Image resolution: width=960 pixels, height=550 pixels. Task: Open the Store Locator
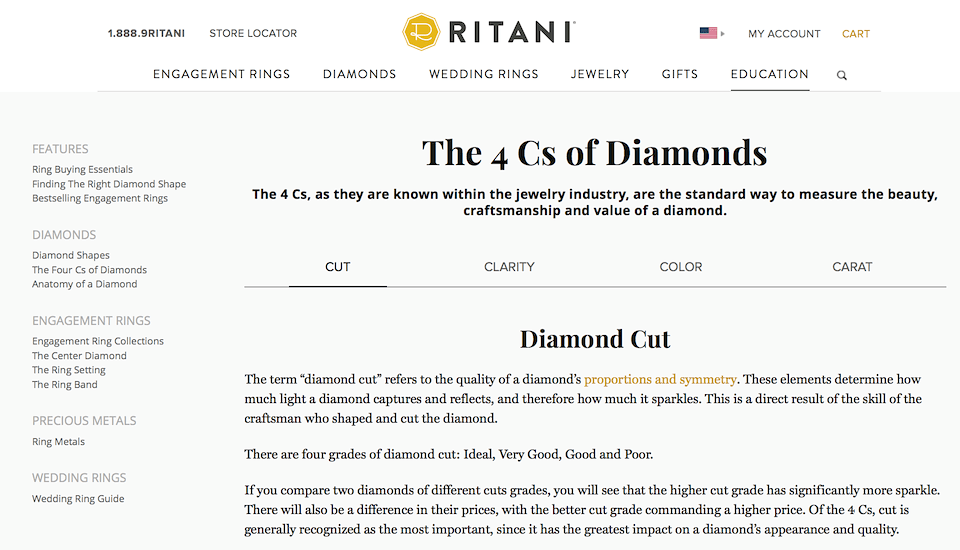click(x=253, y=33)
